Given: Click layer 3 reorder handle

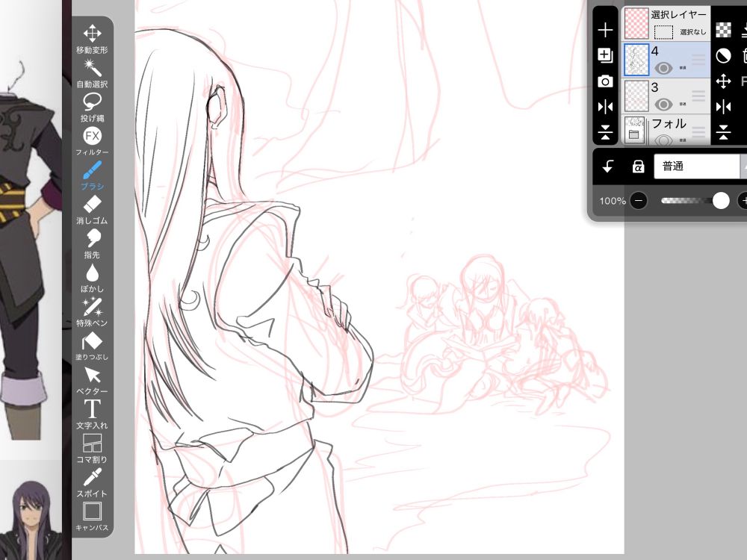Looking at the screenshot, I should (x=698, y=96).
